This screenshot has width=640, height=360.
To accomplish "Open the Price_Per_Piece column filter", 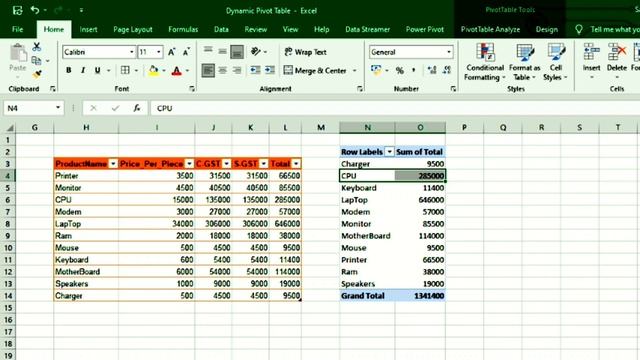I will pyautogui.click(x=189, y=164).
